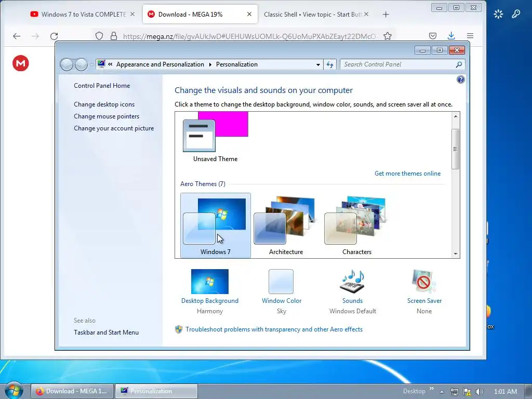
Task: Click the search magnifier in Control Panel
Action: 459,64
